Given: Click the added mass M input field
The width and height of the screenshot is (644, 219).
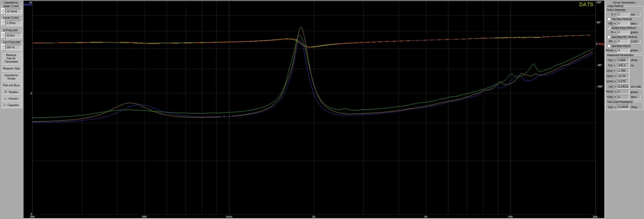Looking at the screenshot, I should 623,32.
